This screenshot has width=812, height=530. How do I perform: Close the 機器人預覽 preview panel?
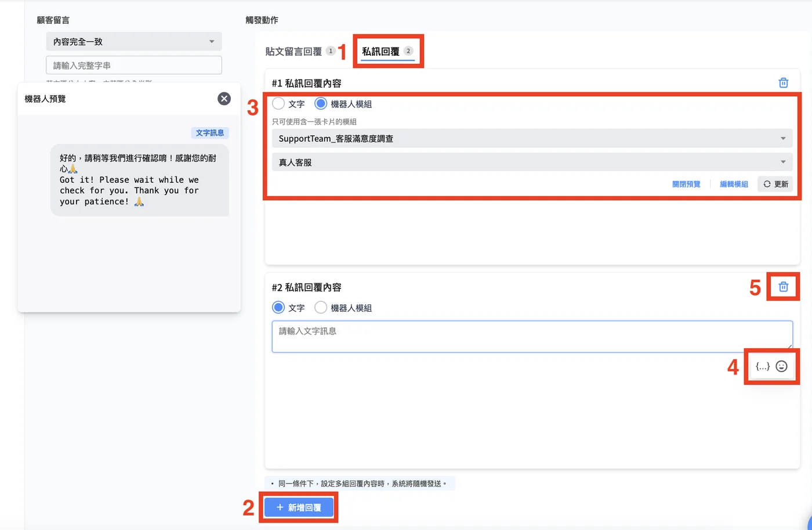(x=224, y=99)
